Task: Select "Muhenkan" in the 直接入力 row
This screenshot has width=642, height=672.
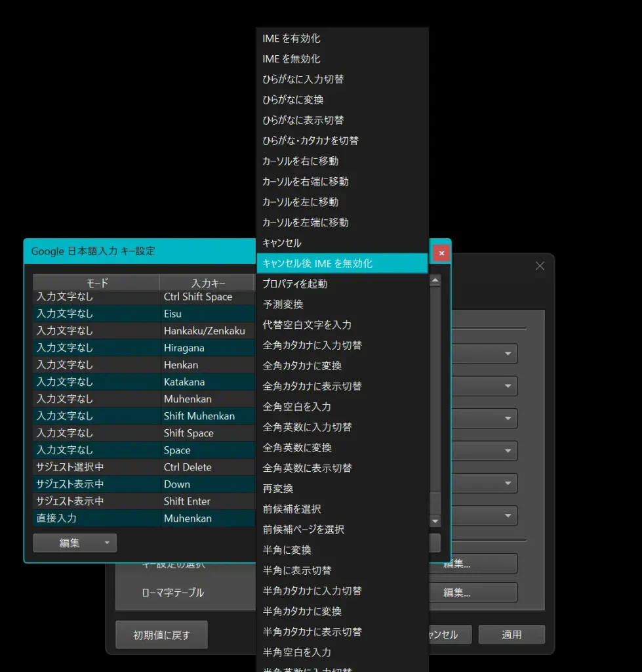Action: [x=208, y=518]
